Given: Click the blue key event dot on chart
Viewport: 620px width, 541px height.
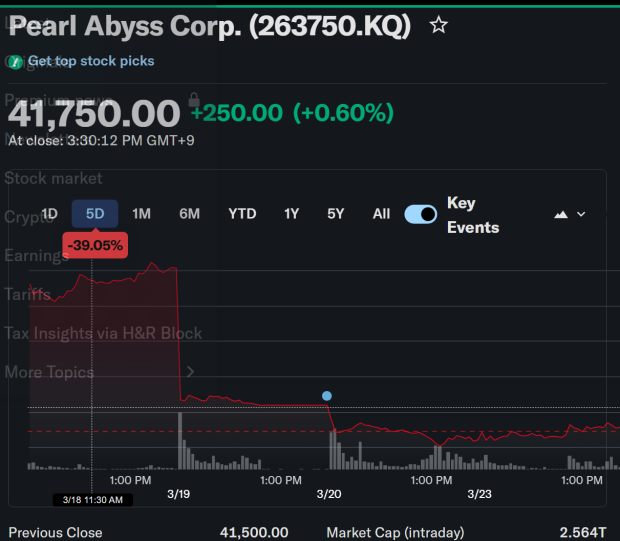Looking at the screenshot, I should tap(327, 396).
